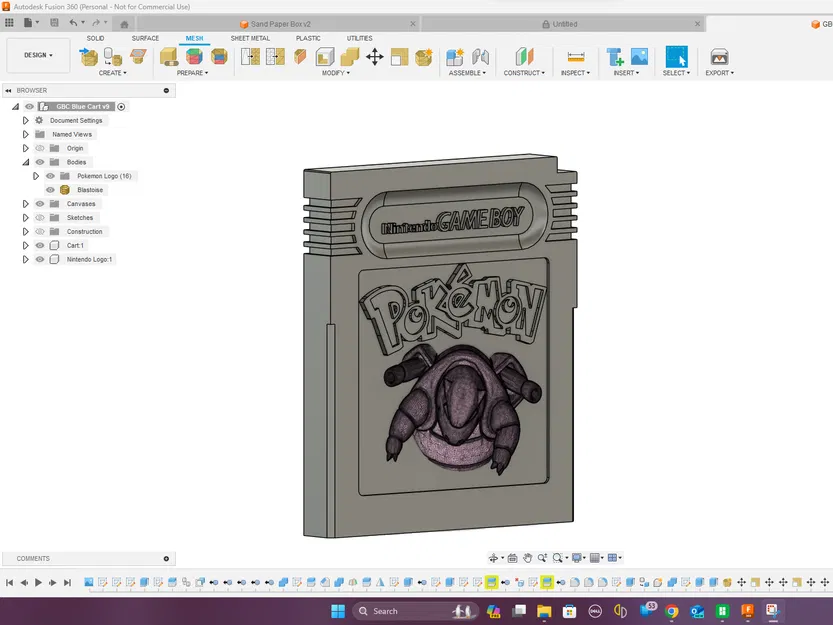Click the Export icon in the toolbar
The width and height of the screenshot is (833, 625).
(719, 57)
